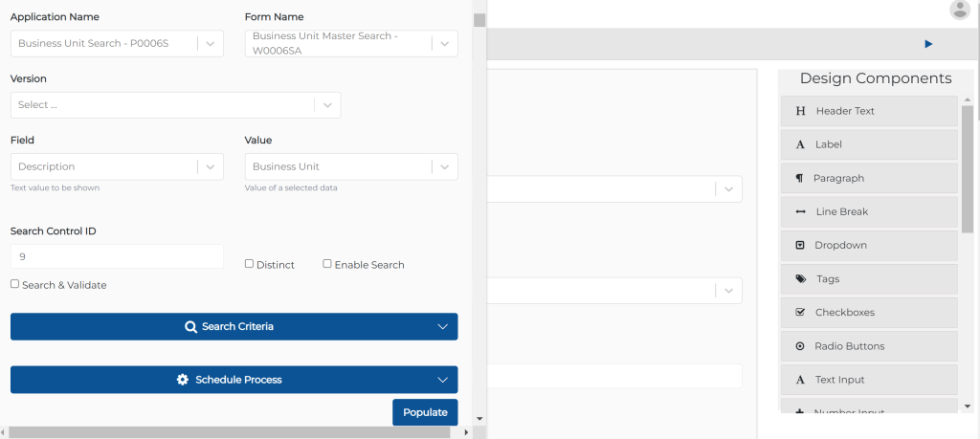Open the Field Description dropdown
This screenshot has height=439, width=980.
[117, 166]
